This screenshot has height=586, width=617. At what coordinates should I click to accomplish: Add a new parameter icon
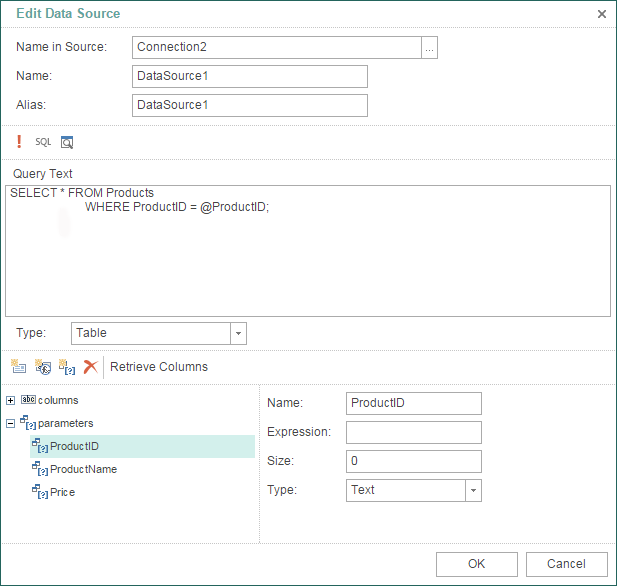pos(67,366)
